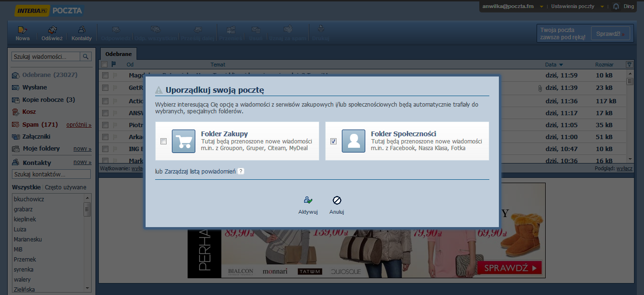Uncheck the Folder Społeczności checkbox
The width and height of the screenshot is (644, 295).
coord(333,142)
